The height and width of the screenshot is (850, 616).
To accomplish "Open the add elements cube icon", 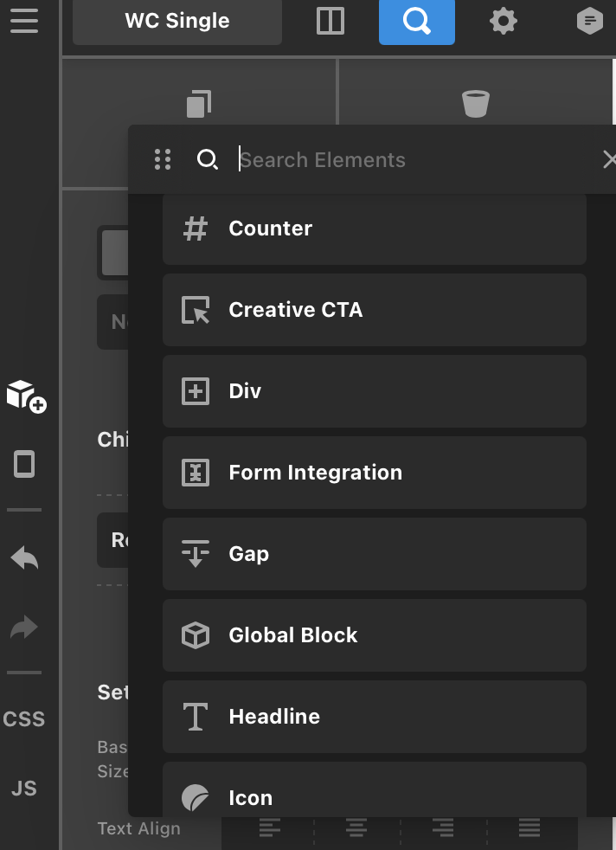I will point(26,396).
